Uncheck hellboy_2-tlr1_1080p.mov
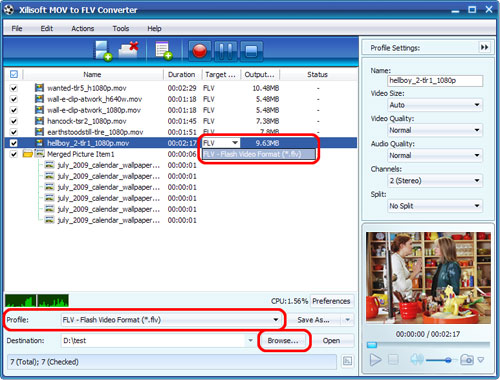The image size is (500, 380). (x=13, y=143)
